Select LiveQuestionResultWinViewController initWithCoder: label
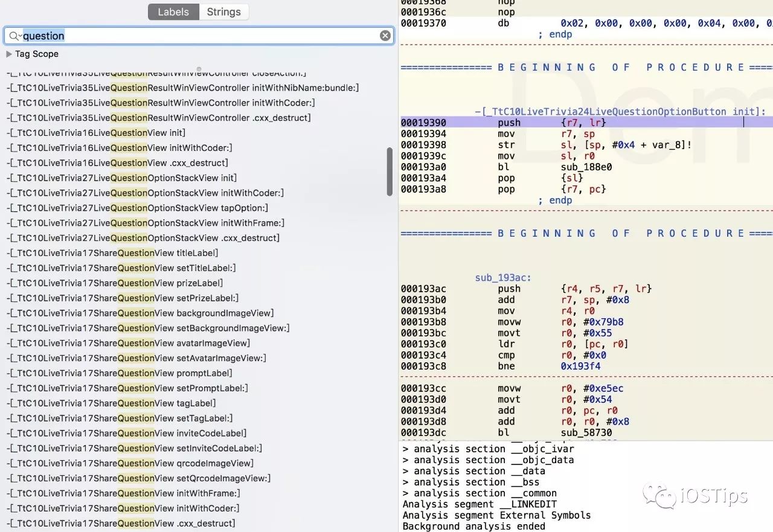Image resolution: width=773 pixels, height=532 pixels. tap(161, 103)
